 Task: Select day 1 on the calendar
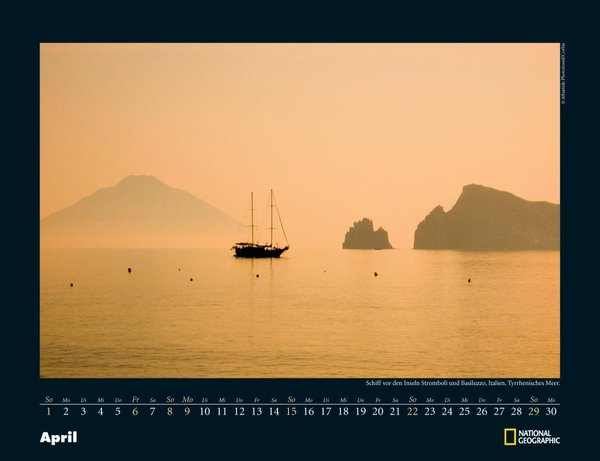(48, 411)
